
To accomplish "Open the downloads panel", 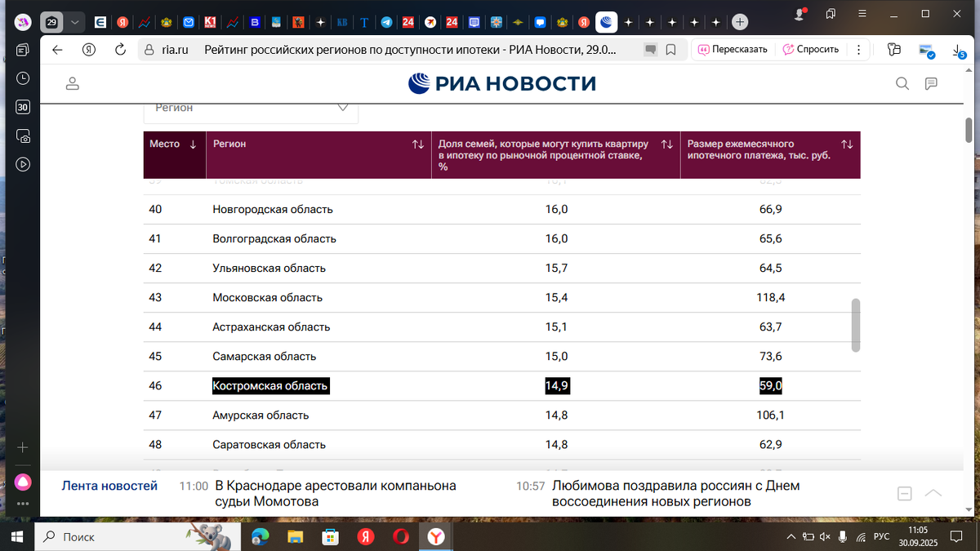I will coord(959,51).
